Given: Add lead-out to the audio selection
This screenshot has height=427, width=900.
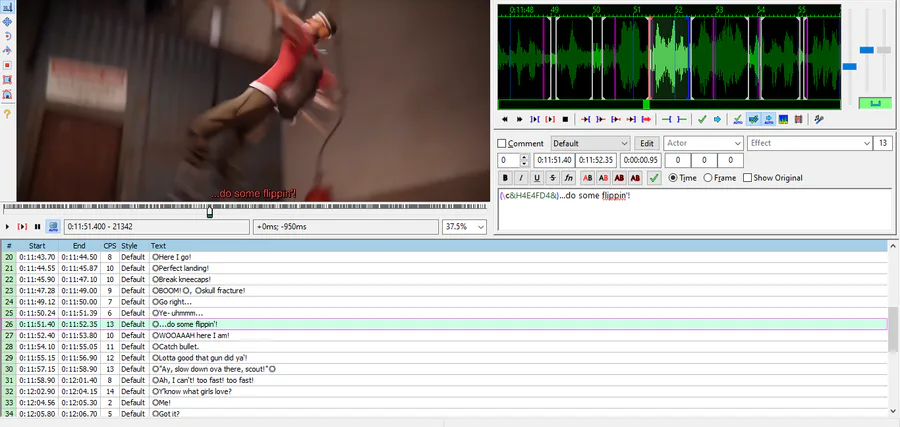Looking at the screenshot, I should click(681, 119).
